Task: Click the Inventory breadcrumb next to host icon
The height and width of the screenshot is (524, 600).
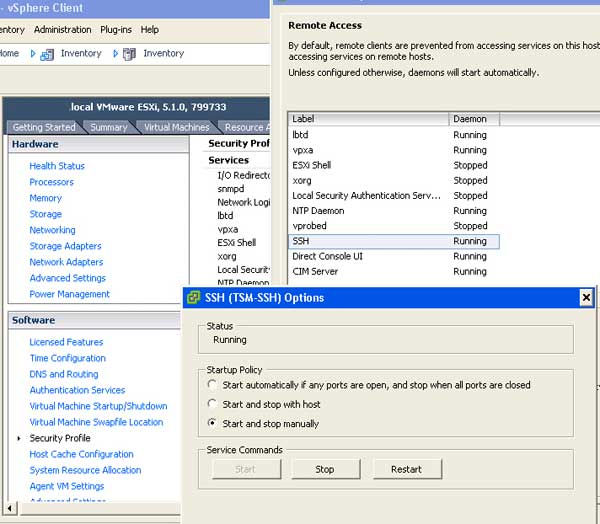Action: (x=163, y=53)
